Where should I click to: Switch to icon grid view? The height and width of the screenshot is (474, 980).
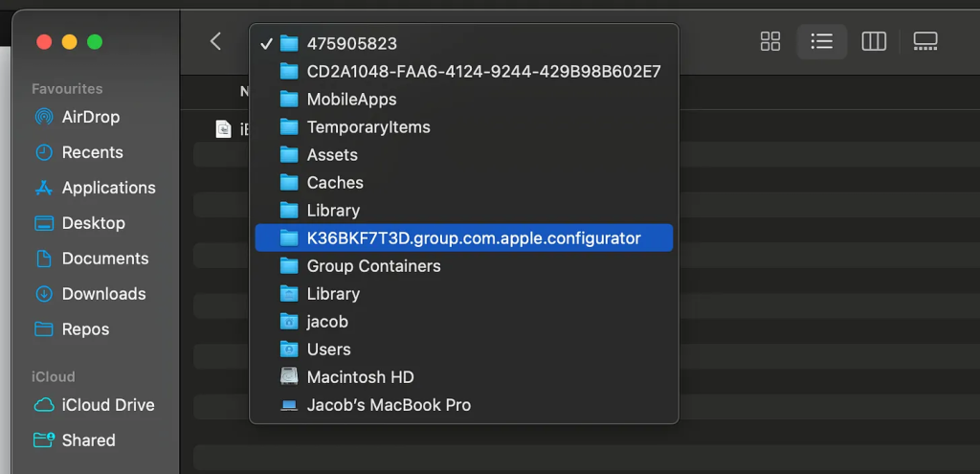(x=770, y=41)
